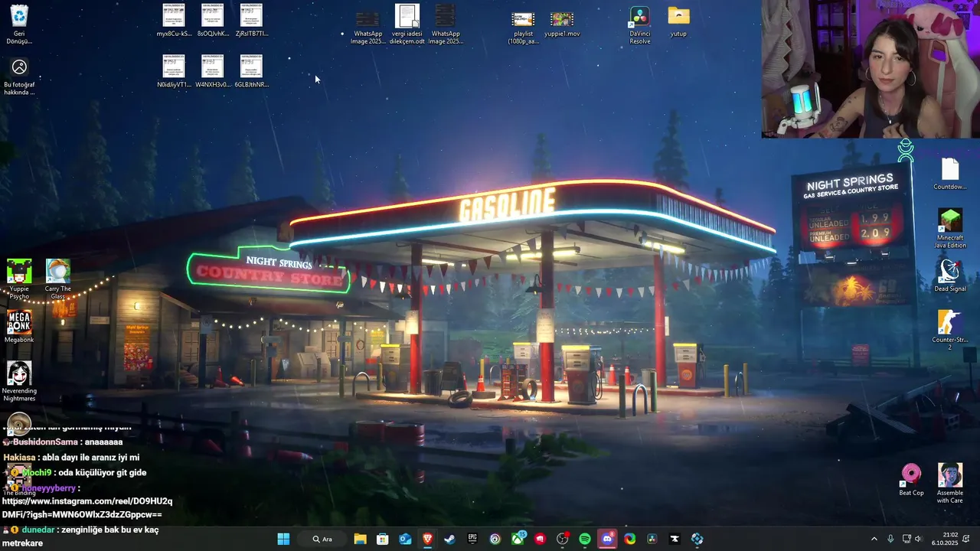This screenshot has width=980, height=551.
Task: Launch Yuppie Psycho from the desktop
Action: click(19, 279)
